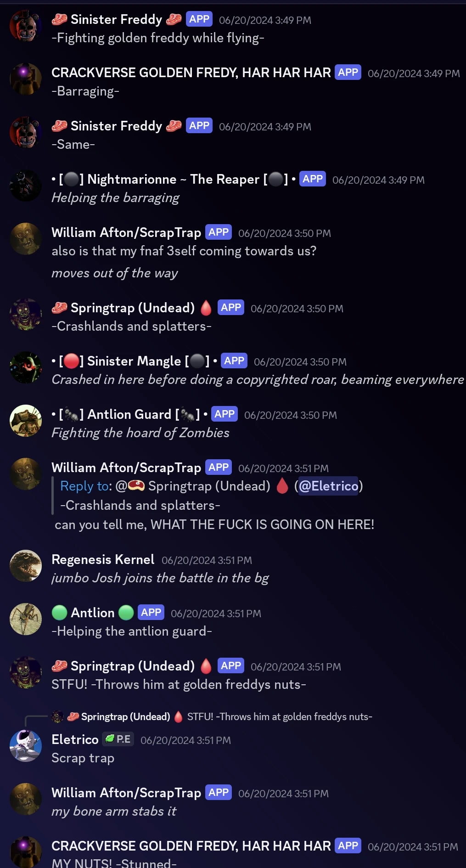
Task: Click the Eletrico username
Action: pos(75,739)
